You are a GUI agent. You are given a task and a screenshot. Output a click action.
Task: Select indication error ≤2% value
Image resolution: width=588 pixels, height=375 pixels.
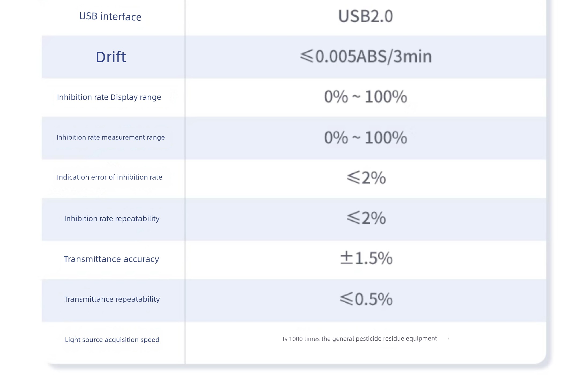366,177
